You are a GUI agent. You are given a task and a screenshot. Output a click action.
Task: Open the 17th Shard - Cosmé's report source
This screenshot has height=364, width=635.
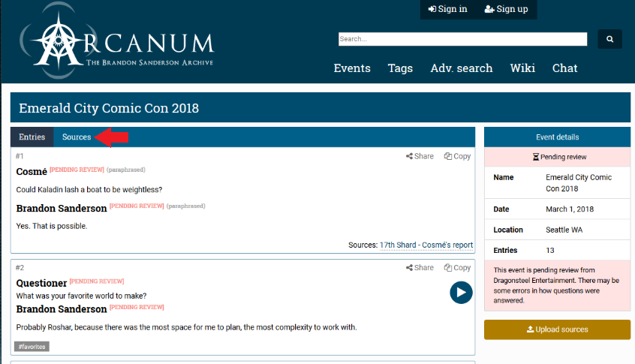(426, 245)
